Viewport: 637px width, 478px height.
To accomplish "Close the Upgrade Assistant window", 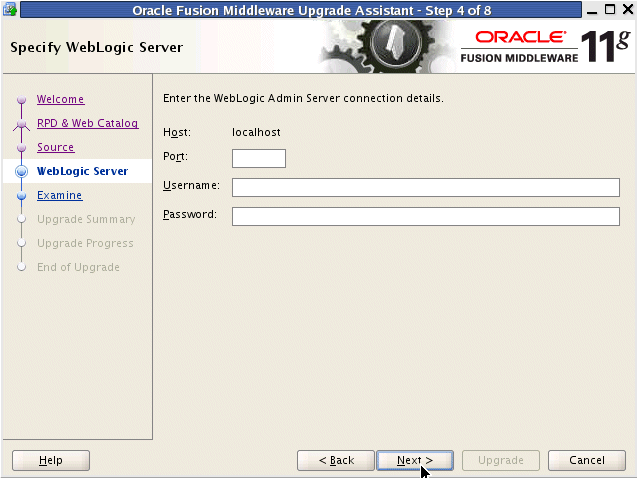I will tap(628, 9).
